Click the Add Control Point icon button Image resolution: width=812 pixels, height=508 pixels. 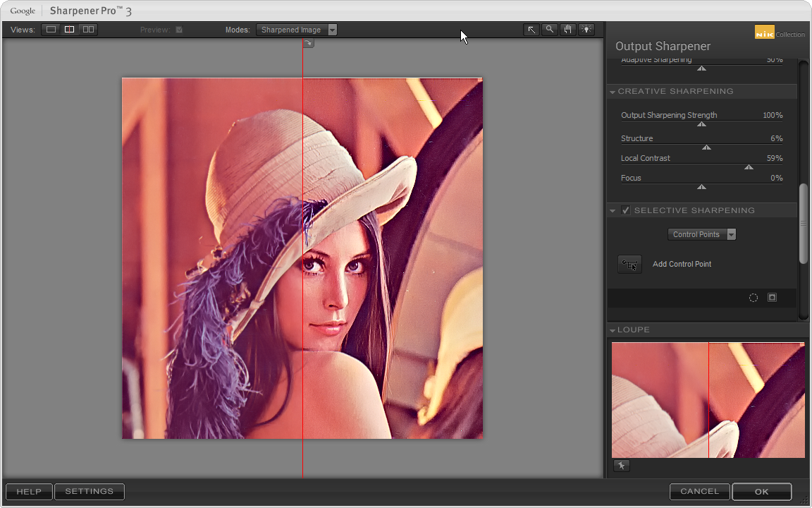click(x=629, y=265)
